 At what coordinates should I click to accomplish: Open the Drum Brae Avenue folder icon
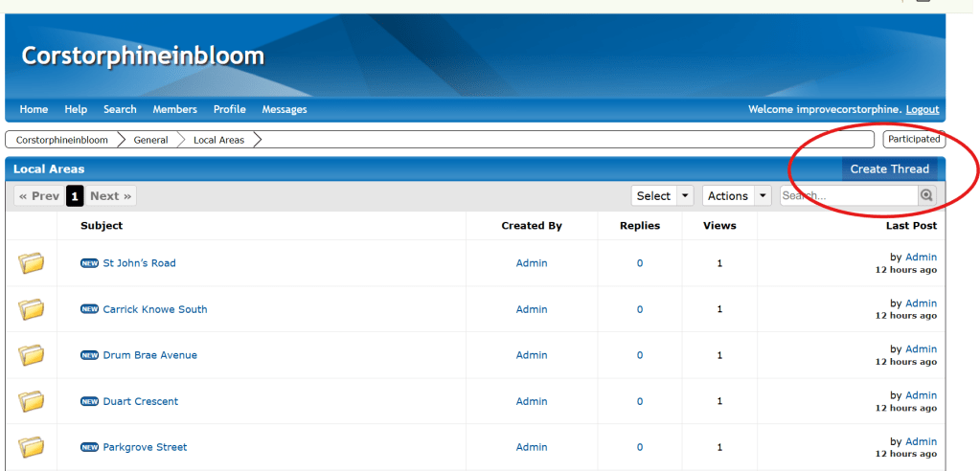(x=32, y=355)
